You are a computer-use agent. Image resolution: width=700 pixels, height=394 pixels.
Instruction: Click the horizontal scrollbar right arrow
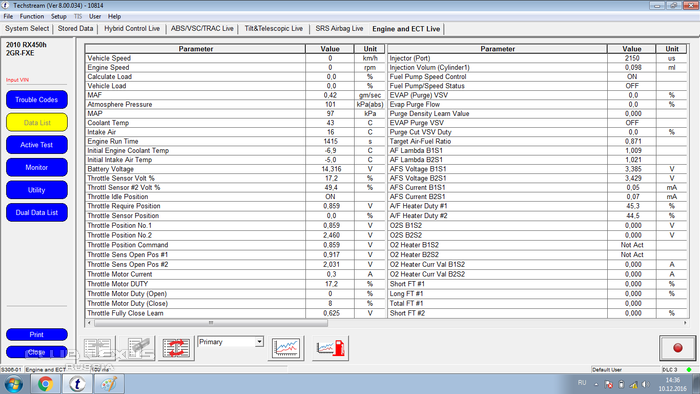click(x=685, y=323)
